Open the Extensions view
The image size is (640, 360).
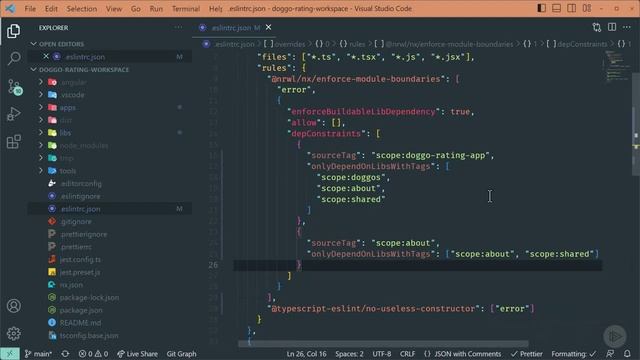13,142
